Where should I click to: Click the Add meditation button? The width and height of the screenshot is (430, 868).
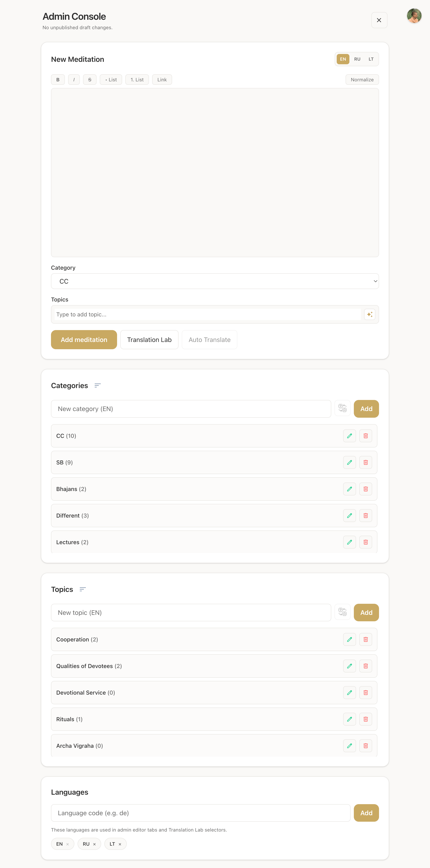point(84,340)
